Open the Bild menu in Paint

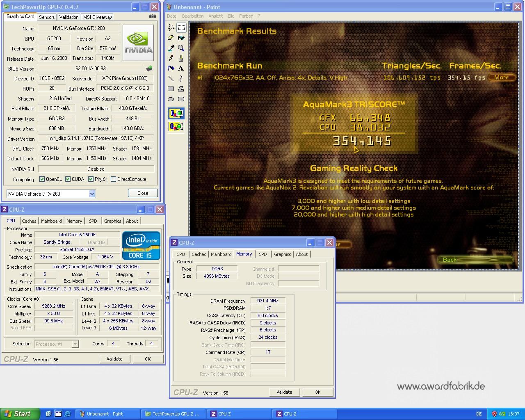pos(231,16)
